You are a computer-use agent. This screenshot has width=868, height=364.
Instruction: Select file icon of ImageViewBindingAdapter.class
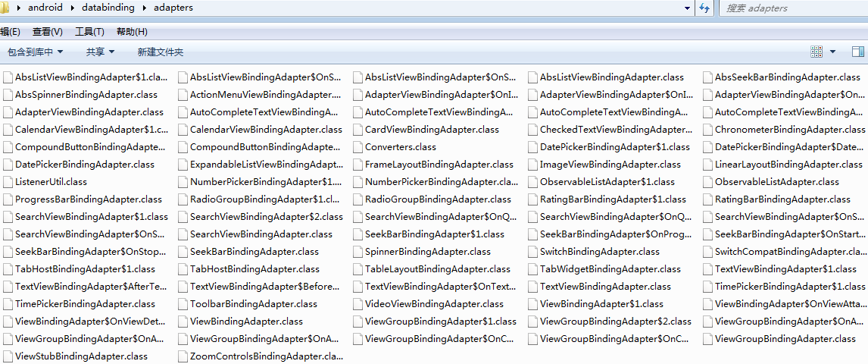(532, 164)
